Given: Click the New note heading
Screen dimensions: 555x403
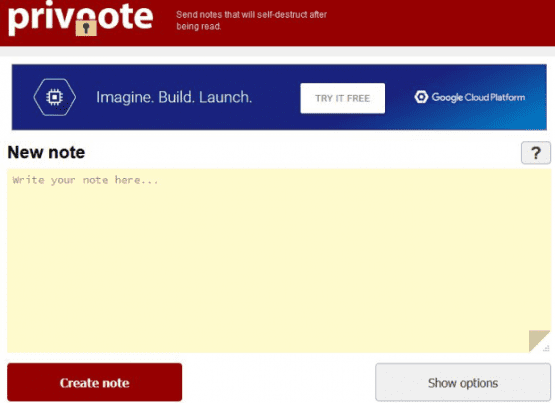Looking at the screenshot, I should pyautogui.click(x=46, y=152).
